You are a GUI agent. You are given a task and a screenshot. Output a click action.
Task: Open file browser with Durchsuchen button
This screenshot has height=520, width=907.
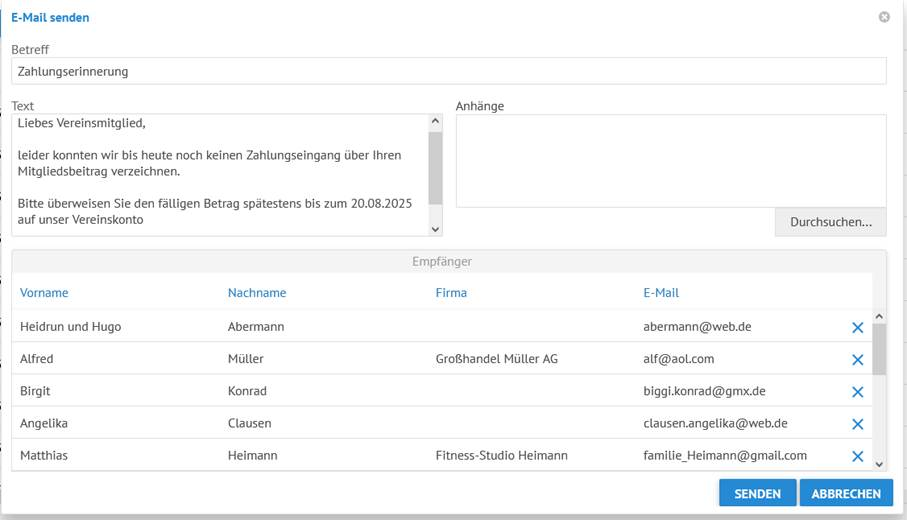[830, 222]
